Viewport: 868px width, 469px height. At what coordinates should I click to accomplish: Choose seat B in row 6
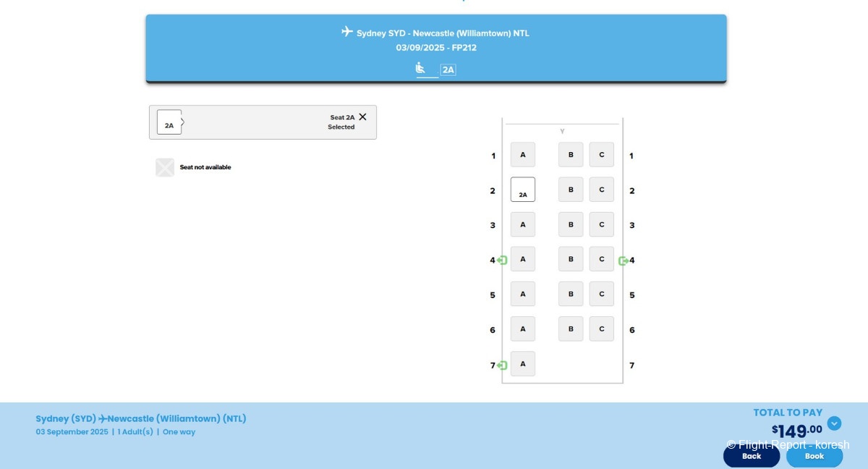[571, 329]
